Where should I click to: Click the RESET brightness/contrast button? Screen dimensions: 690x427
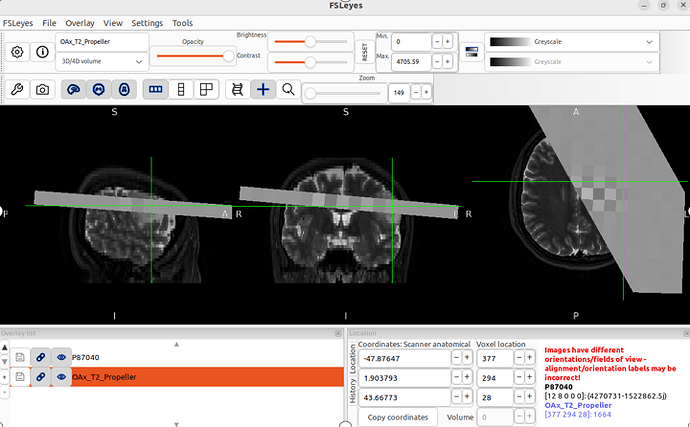[364, 52]
